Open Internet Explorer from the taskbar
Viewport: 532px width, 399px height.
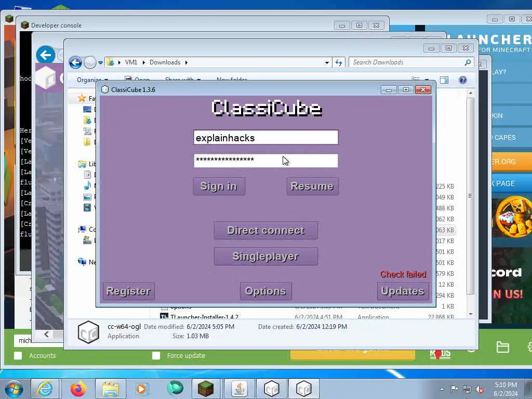click(45, 389)
